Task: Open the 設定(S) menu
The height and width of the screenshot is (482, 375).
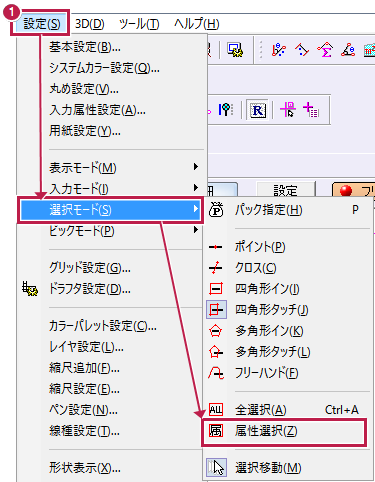Action: (42, 24)
